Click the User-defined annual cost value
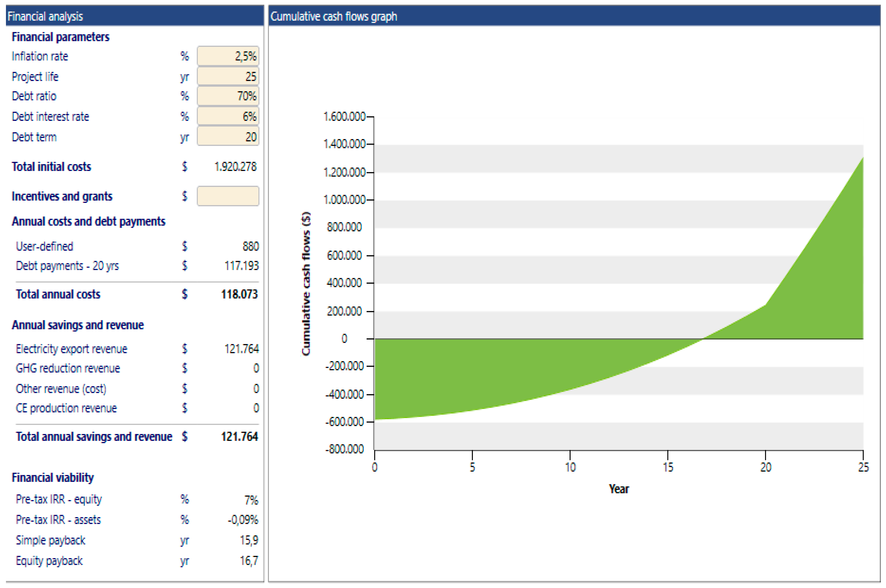 tap(250, 246)
